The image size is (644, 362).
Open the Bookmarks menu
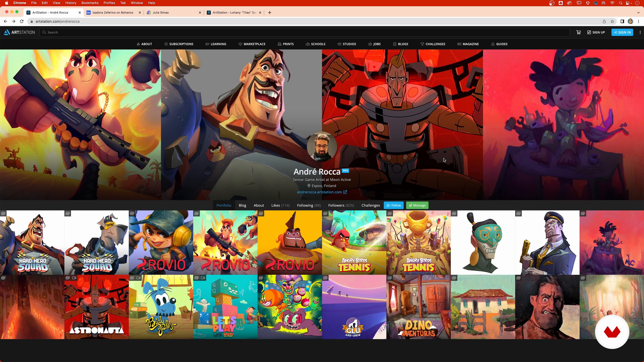coord(90,3)
